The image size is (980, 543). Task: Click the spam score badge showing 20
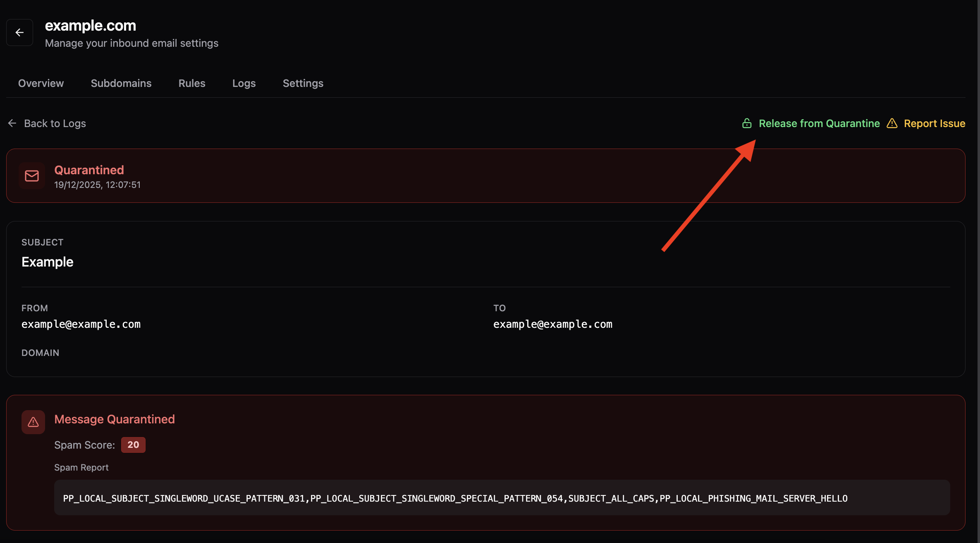[x=133, y=445]
